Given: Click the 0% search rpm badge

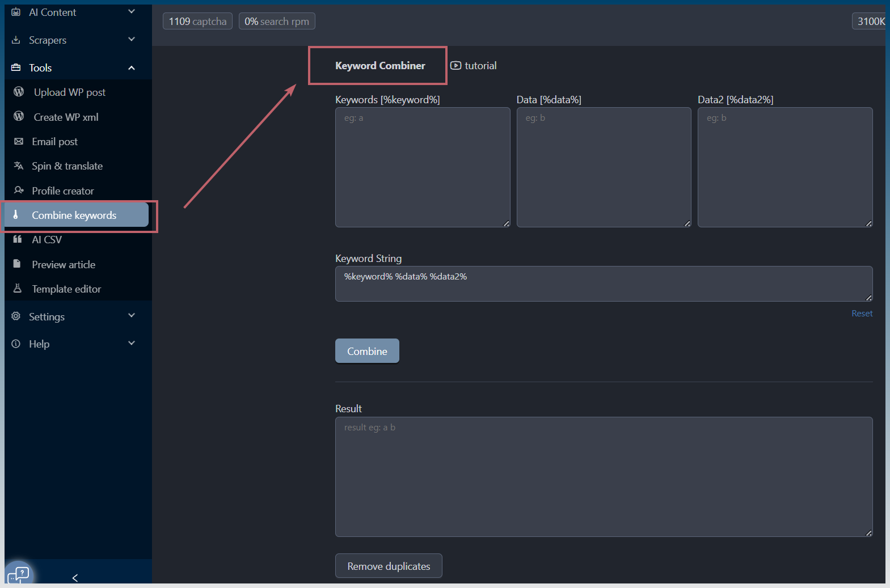Looking at the screenshot, I should [x=277, y=21].
